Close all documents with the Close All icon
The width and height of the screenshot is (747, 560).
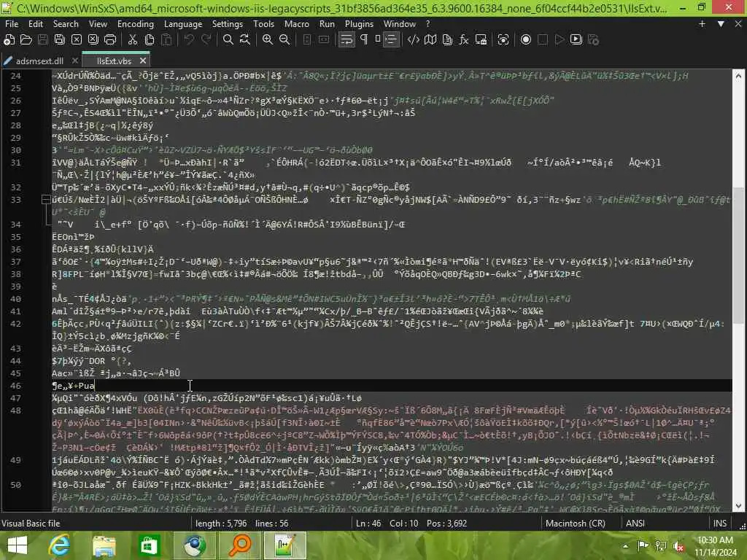click(93, 40)
